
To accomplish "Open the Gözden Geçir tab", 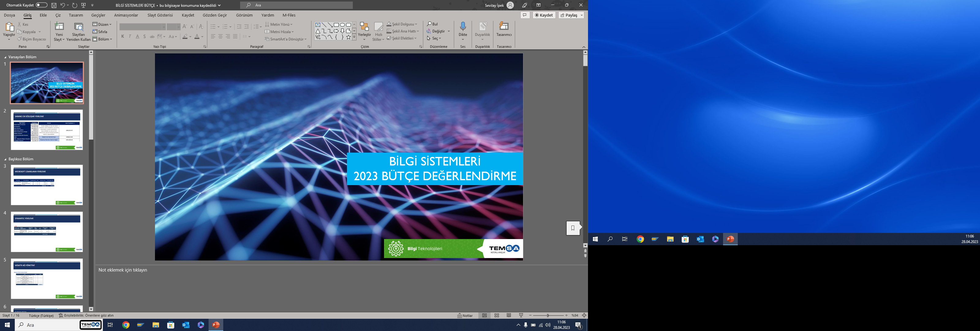I will click(x=215, y=15).
